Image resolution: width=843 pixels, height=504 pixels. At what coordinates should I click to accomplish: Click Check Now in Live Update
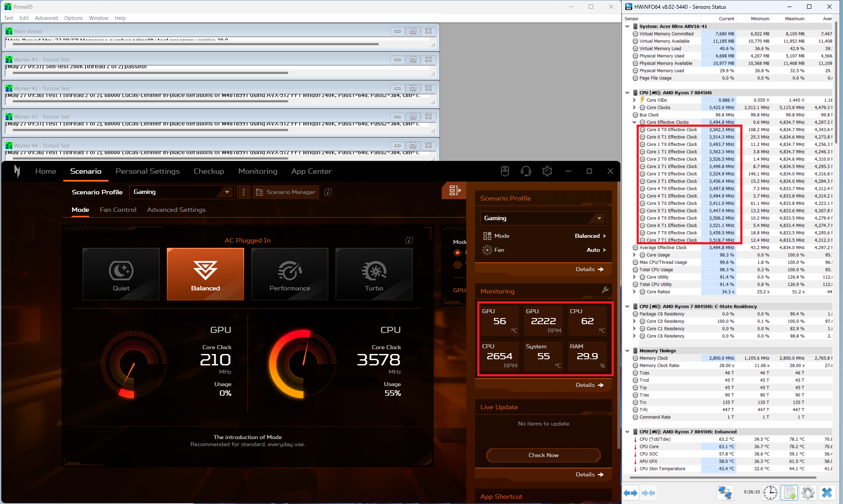click(x=544, y=455)
